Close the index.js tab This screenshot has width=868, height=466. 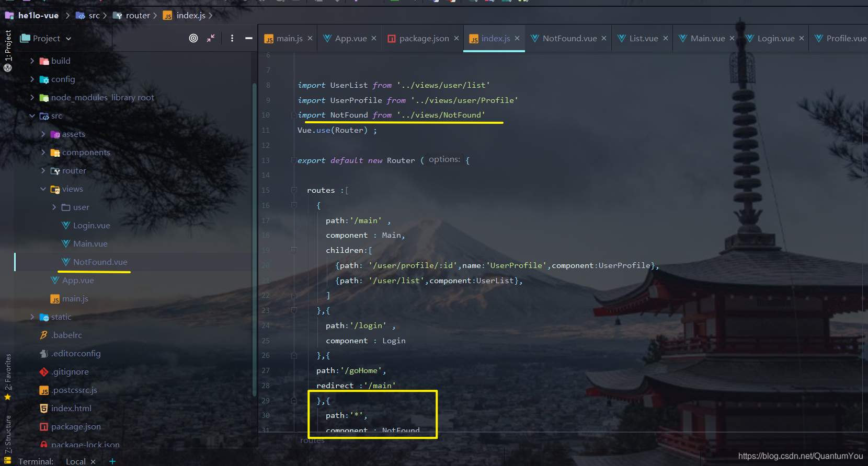point(517,39)
